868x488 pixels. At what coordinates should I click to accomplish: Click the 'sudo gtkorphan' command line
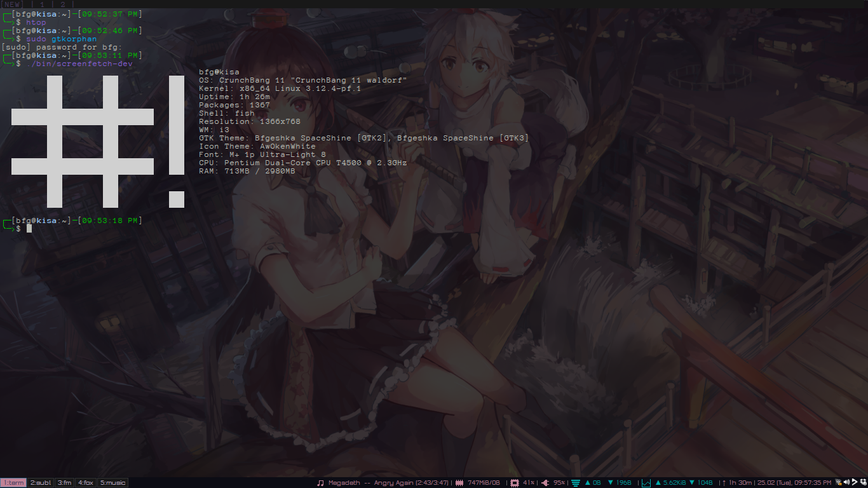[62, 39]
